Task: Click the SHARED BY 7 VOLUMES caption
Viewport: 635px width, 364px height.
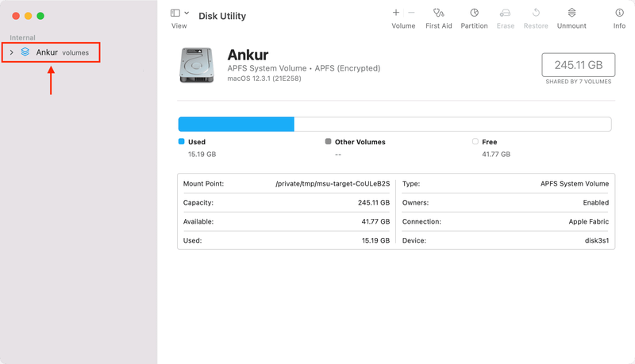Action: (579, 82)
